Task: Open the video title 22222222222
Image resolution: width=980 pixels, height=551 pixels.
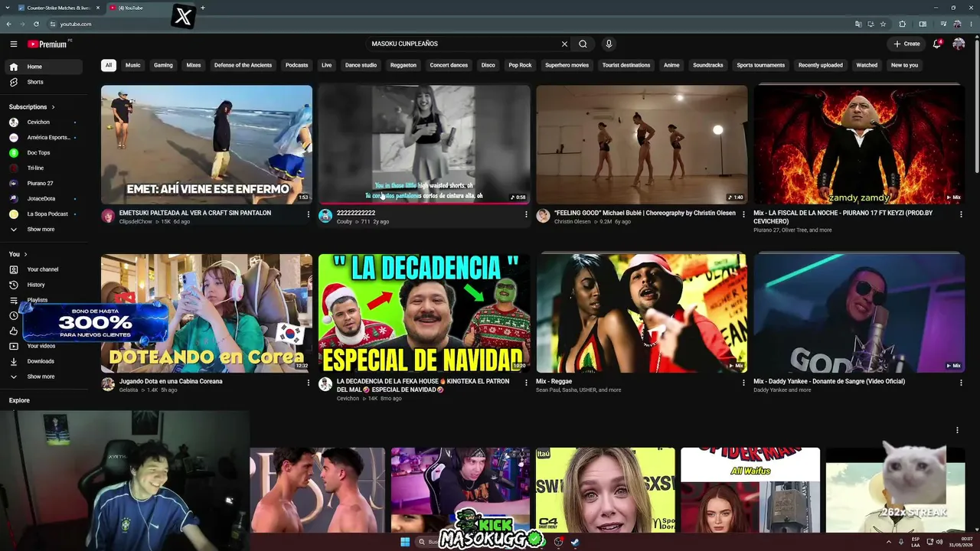Action: click(356, 214)
